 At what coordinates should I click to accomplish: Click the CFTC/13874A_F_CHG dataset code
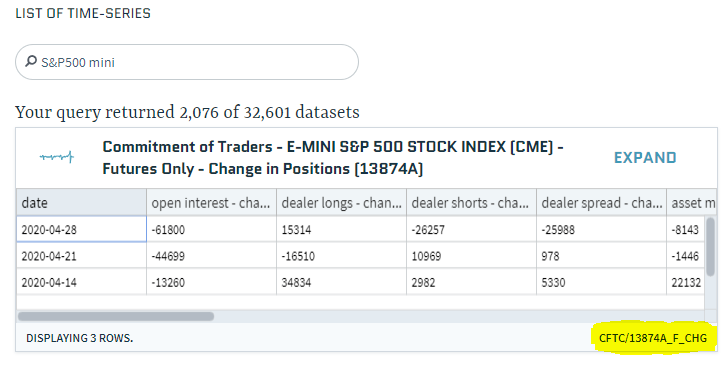(653, 338)
